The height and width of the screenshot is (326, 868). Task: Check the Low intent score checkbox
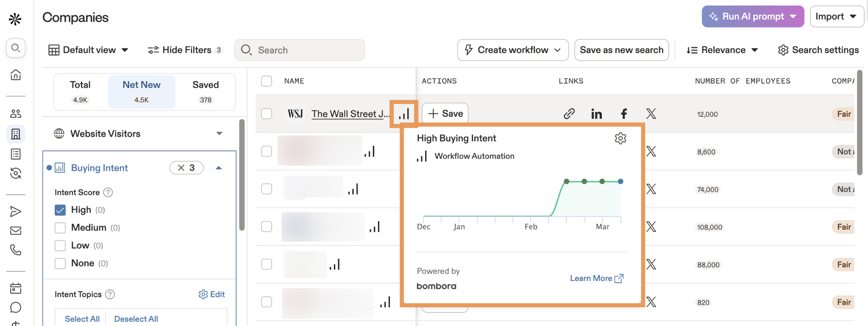click(60, 246)
